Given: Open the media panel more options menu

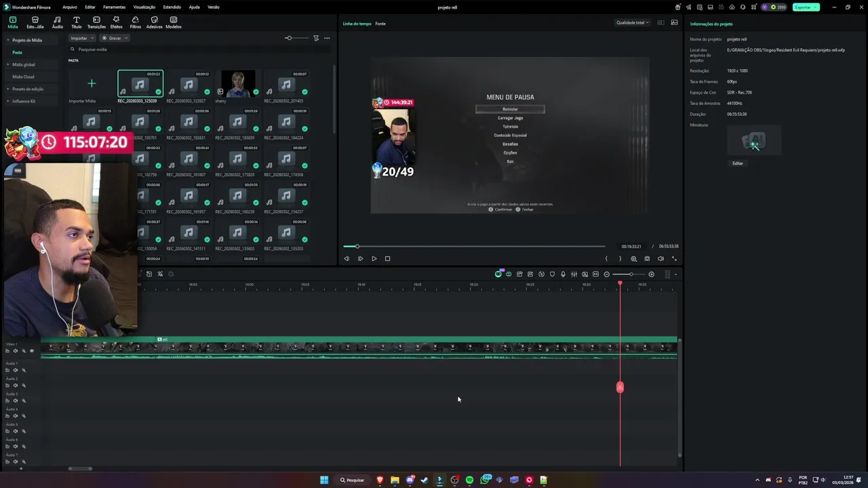Looking at the screenshot, I should coord(327,38).
